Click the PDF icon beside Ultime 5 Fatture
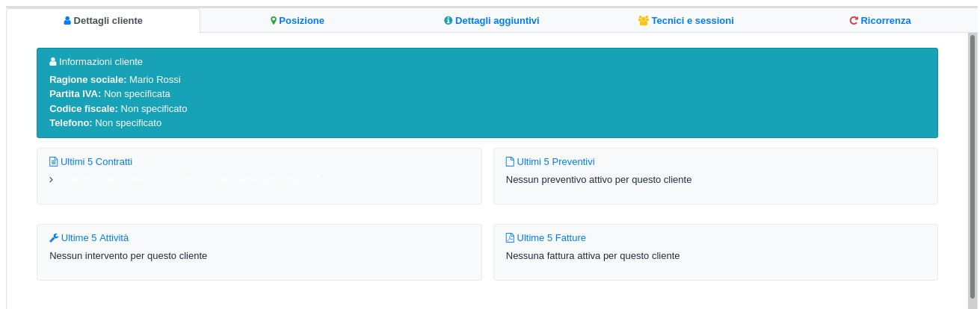 click(x=510, y=238)
